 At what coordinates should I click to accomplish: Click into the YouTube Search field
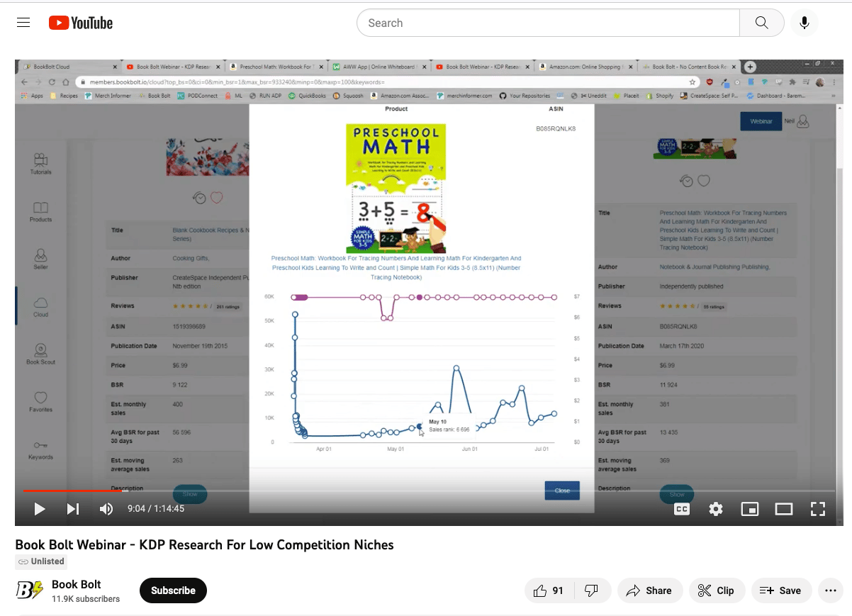[548, 23]
